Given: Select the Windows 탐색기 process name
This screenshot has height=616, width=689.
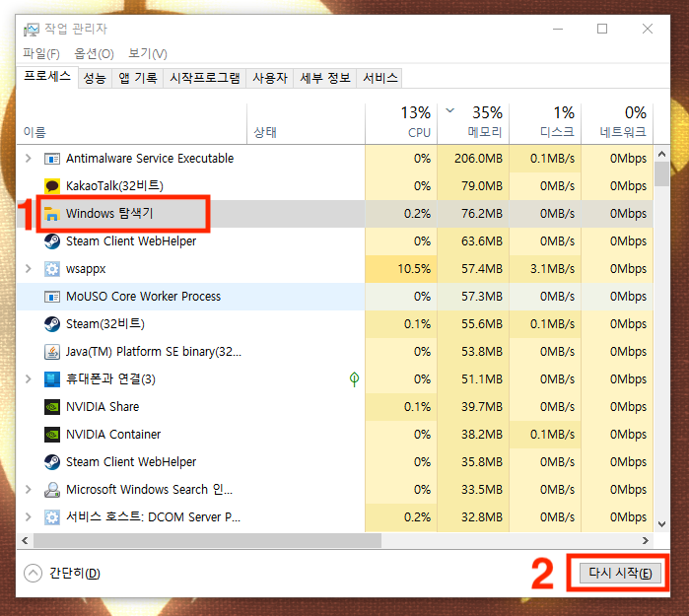Looking at the screenshot, I should point(109,214).
